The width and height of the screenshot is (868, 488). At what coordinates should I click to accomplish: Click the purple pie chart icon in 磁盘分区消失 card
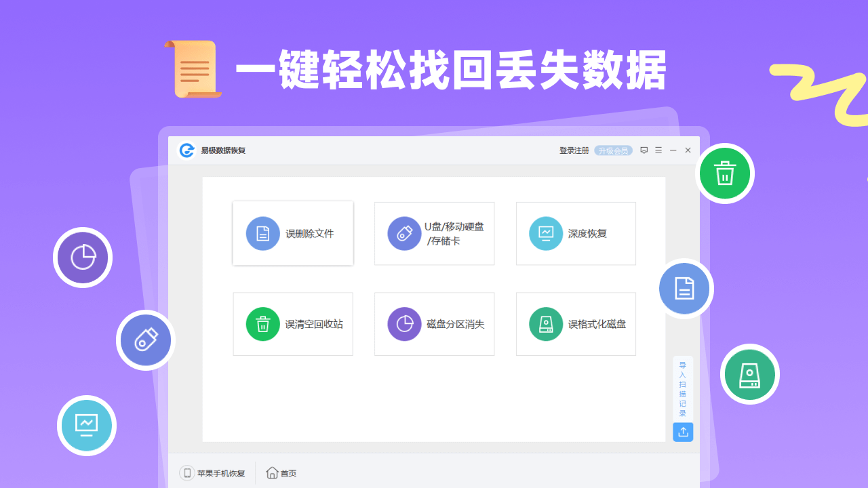tap(405, 324)
